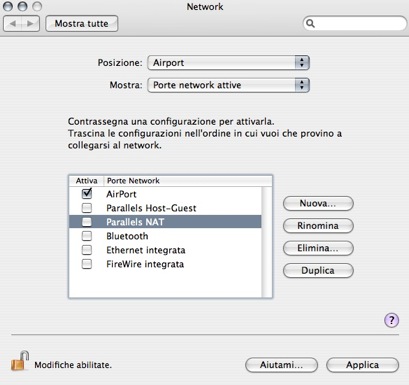The width and height of the screenshot is (409, 385).
Task: Click the Rinomina button
Action: tap(318, 226)
